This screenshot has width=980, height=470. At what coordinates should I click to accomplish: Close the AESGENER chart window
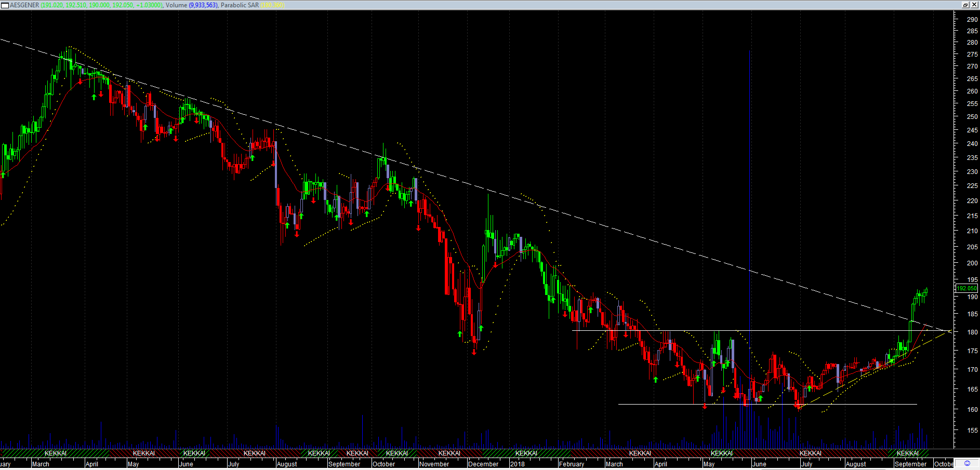[974, 5]
